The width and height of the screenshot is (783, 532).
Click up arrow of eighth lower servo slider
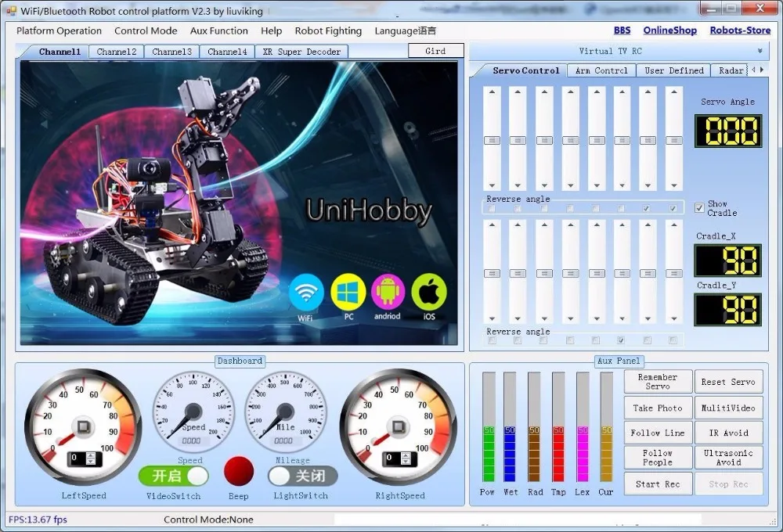click(673, 225)
